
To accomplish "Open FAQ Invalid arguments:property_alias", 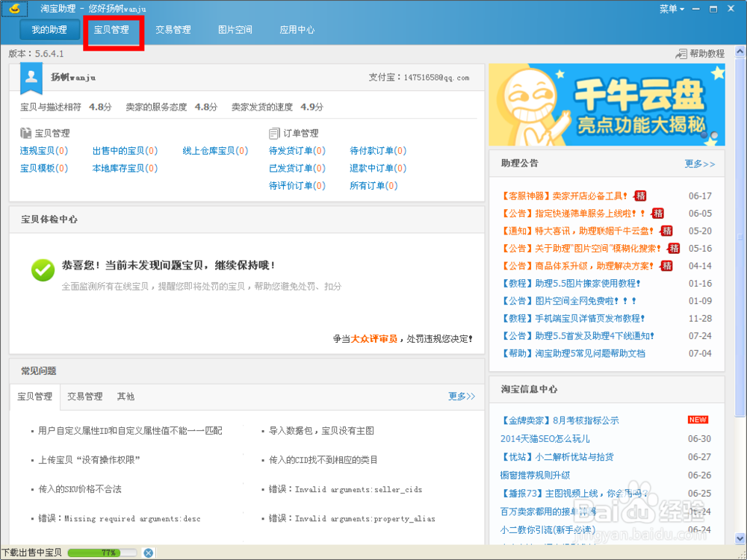I will click(x=352, y=519).
